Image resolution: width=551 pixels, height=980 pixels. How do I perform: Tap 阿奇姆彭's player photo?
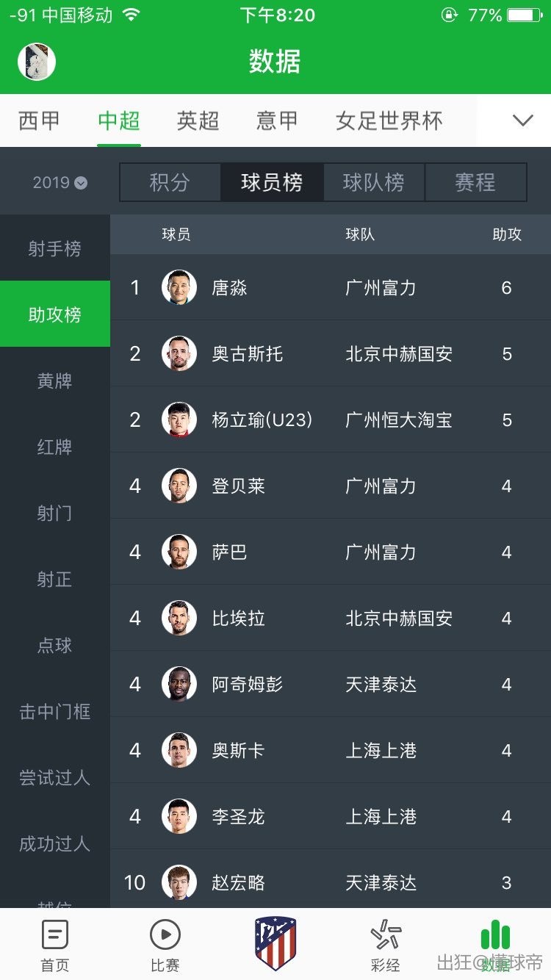[x=179, y=684]
